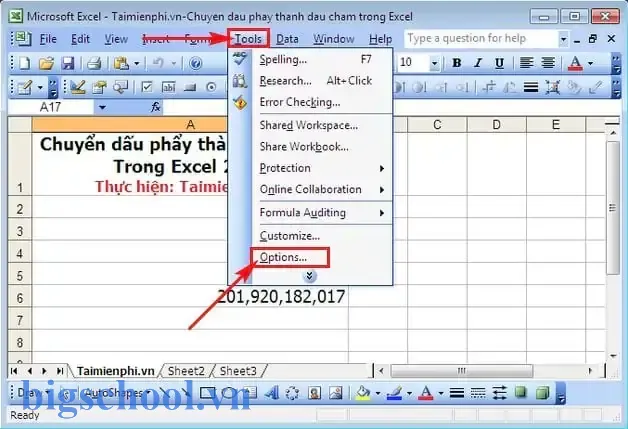Click the Paste clipboard icon
The width and height of the screenshot is (628, 429).
121,63
